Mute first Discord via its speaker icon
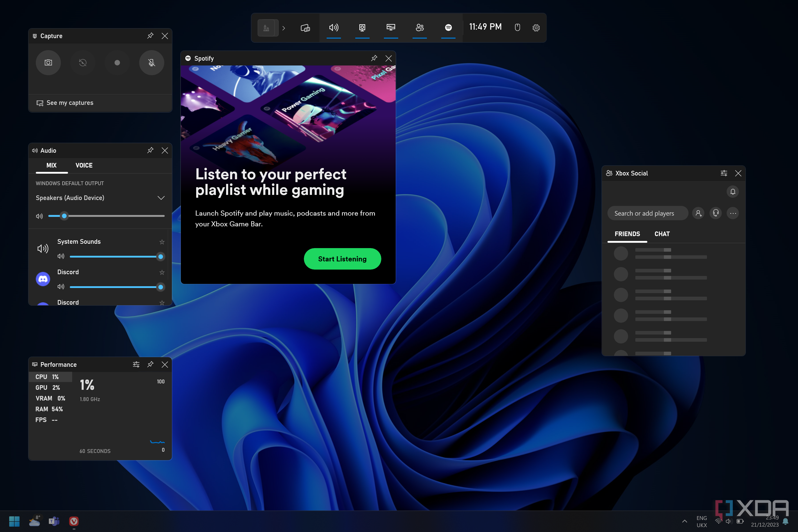798x532 pixels. (61, 287)
